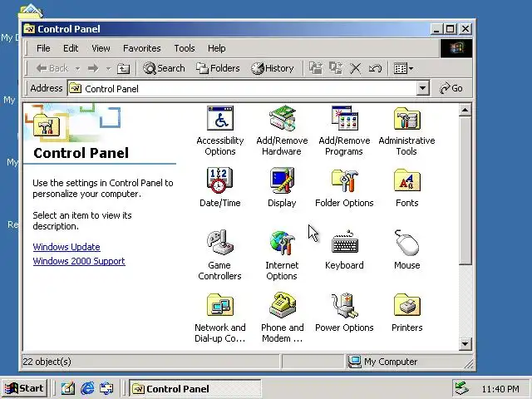Open the Mouse applet
Screen dimensions: 532x399
tap(406, 249)
